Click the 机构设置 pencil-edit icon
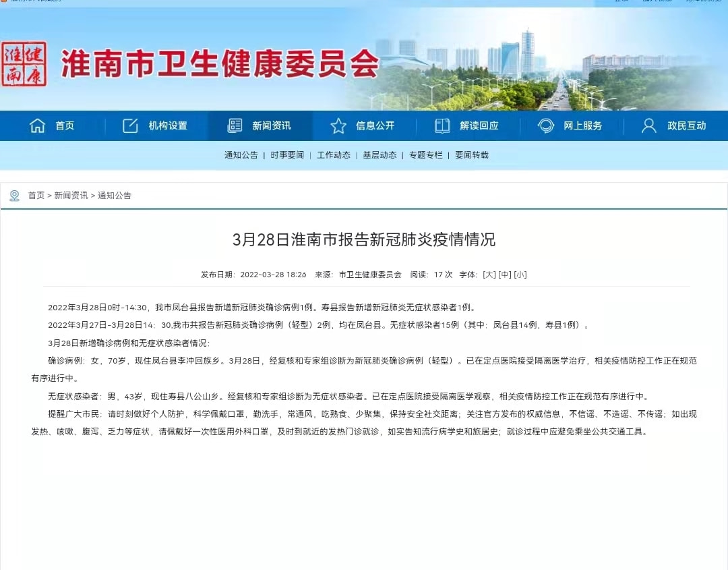The width and height of the screenshot is (728, 570). pyautogui.click(x=130, y=125)
